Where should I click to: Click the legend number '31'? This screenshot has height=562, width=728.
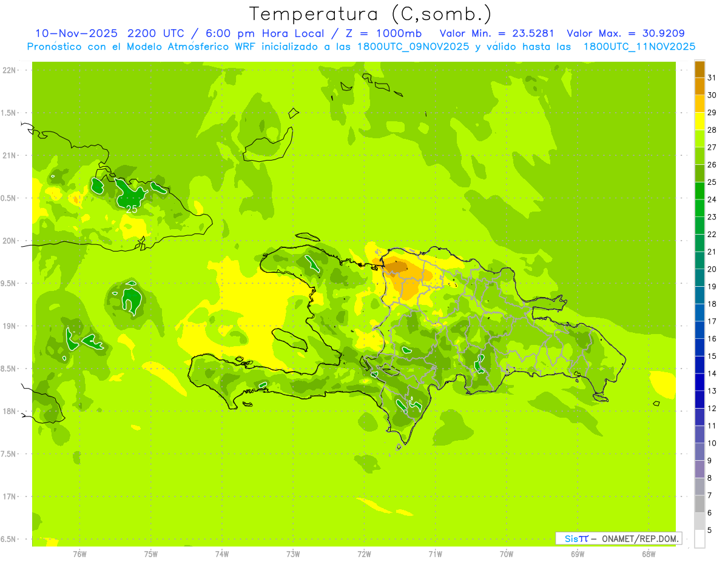click(712, 77)
